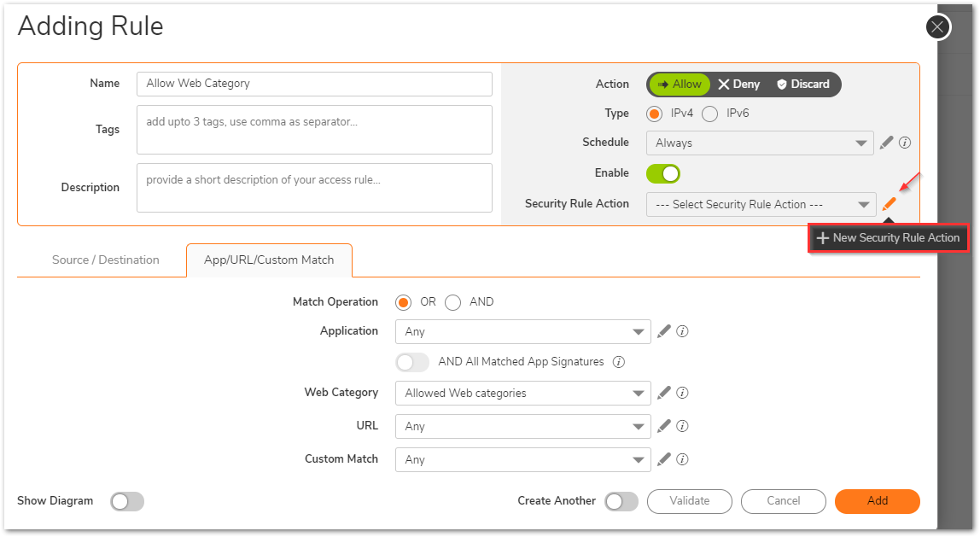
Task: Disable the Enable toggle switch
Action: click(x=663, y=173)
